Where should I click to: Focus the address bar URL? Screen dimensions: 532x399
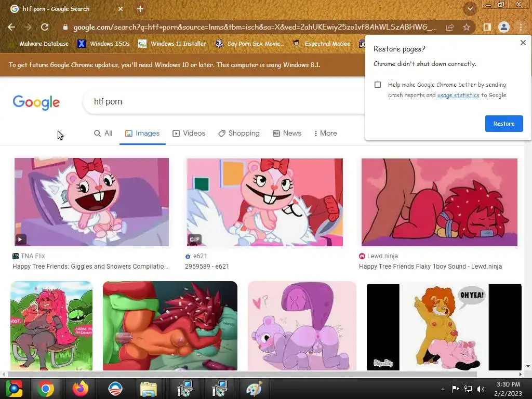point(255,27)
